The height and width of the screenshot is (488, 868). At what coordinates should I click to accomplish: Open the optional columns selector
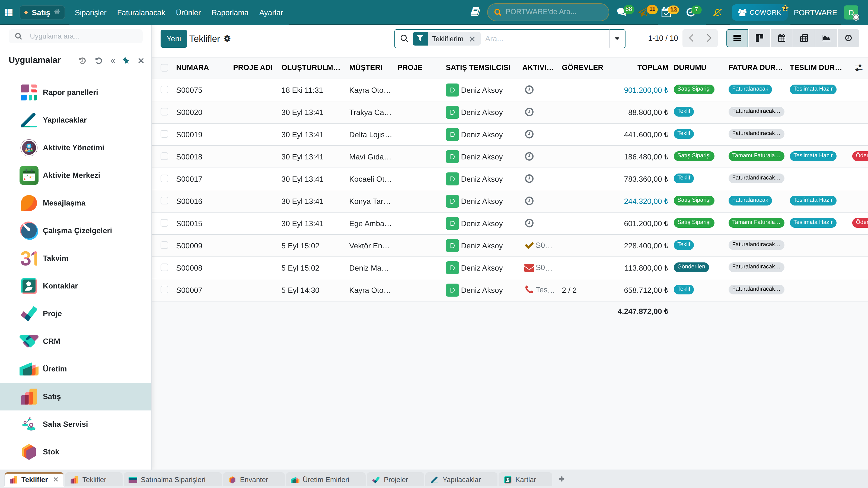tap(858, 68)
